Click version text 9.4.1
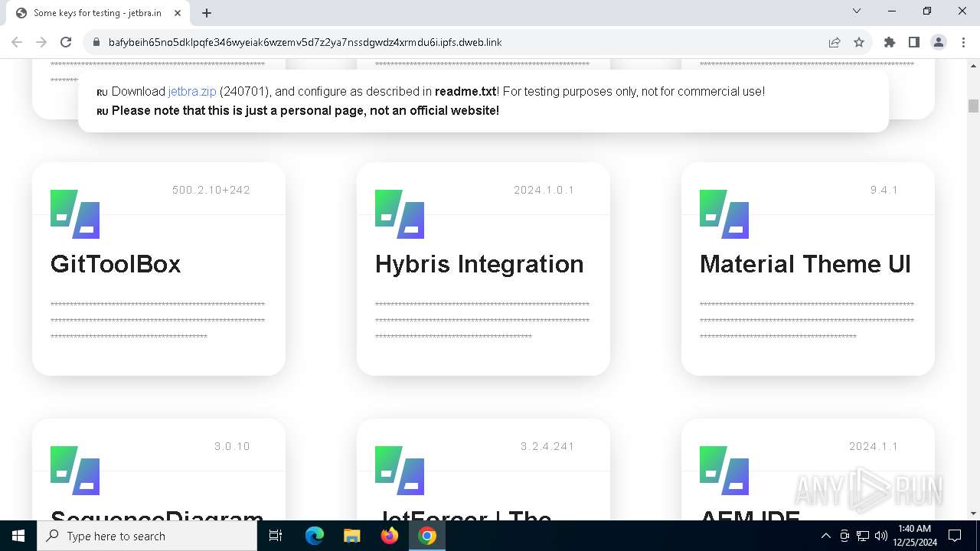Viewport: 980px width, 551px height. coord(884,190)
